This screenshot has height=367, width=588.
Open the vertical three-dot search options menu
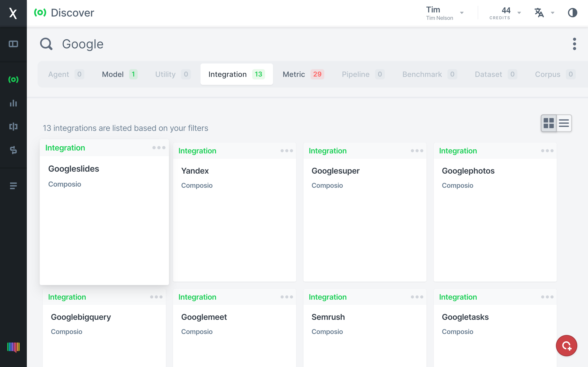(x=574, y=44)
